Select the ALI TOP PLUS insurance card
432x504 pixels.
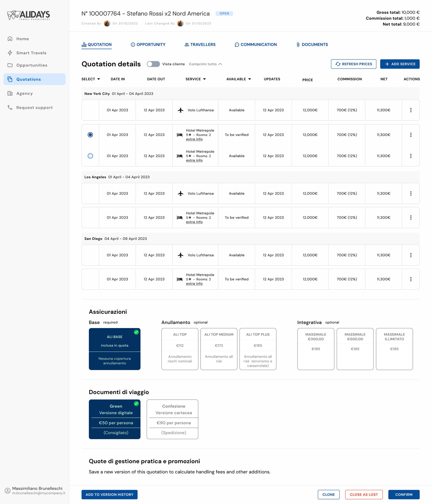point(258,349)
